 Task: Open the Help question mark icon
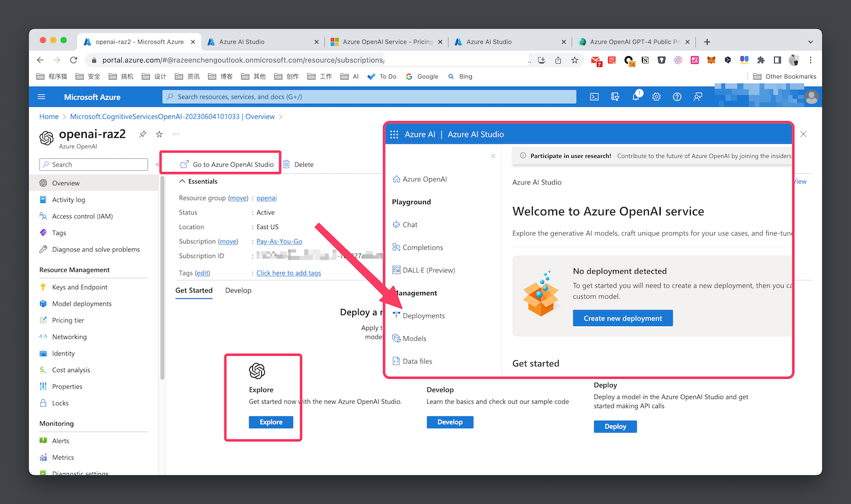[x=677, y=97]
